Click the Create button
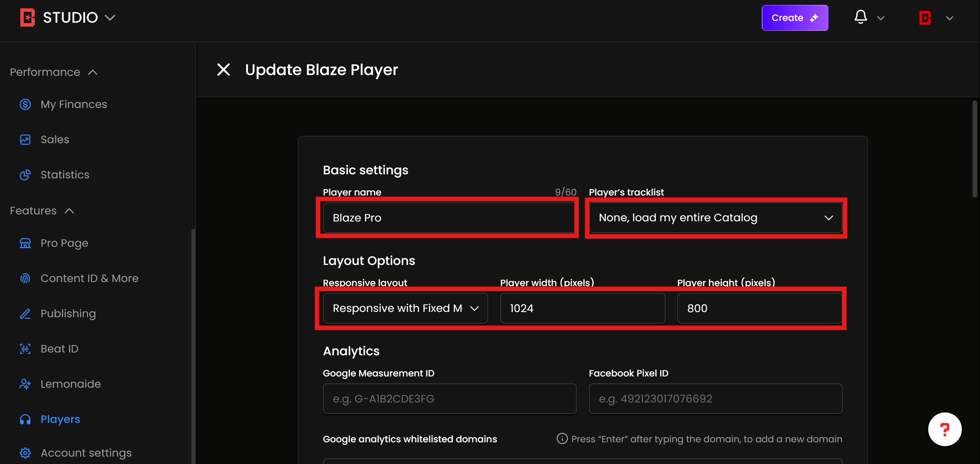Image resolution: width=980 pixels, height=464 pixels. click(795, 18)
